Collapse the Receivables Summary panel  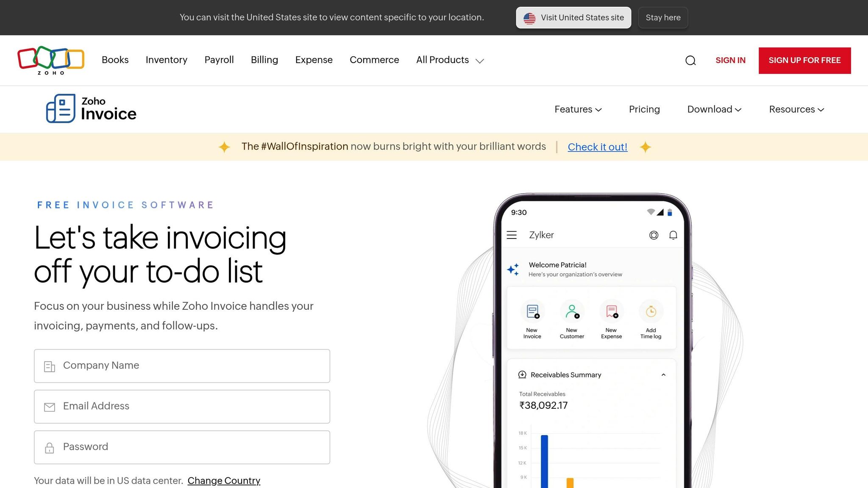tap(663, 374)
